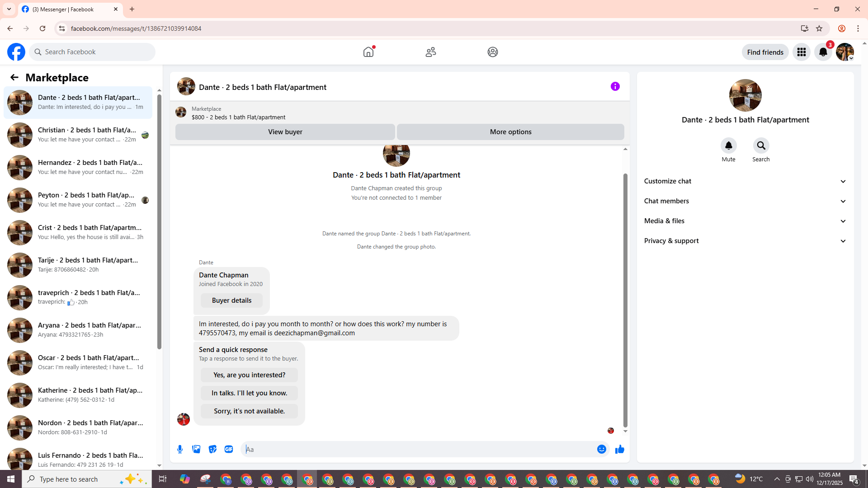Open the taskbar weather widget showing 12°C

[x=749, y=479]
